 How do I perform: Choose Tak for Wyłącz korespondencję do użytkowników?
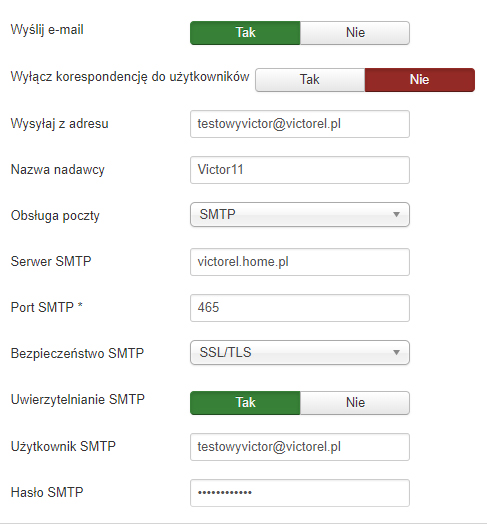coord(310,80)
